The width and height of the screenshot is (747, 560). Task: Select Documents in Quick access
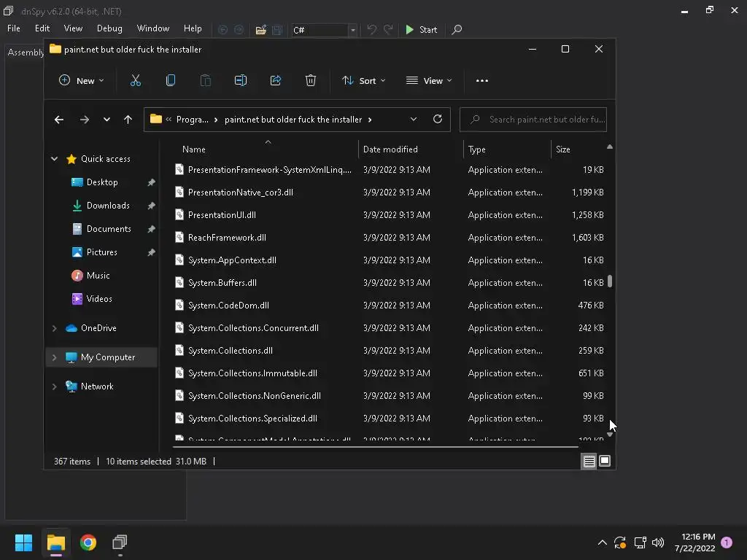click(109, 229)
